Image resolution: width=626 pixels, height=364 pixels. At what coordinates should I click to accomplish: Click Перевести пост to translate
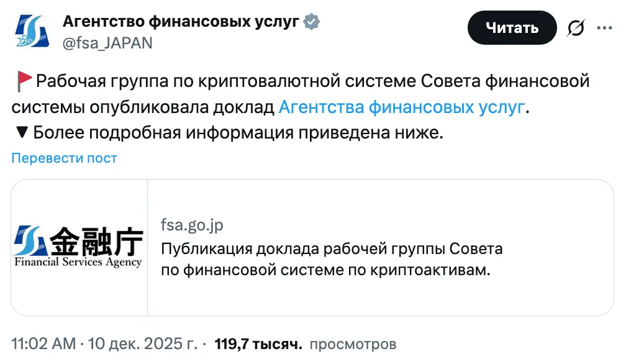[x=64, y=158]
